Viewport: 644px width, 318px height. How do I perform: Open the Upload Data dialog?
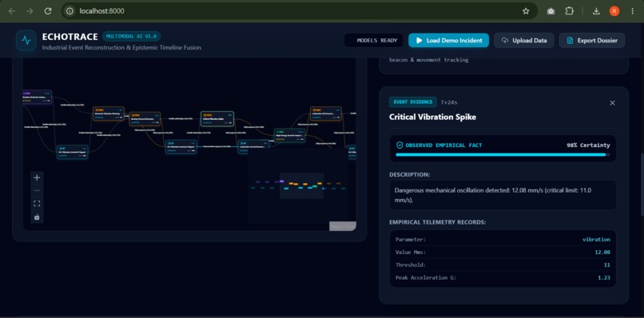click(x=523, y=41)
